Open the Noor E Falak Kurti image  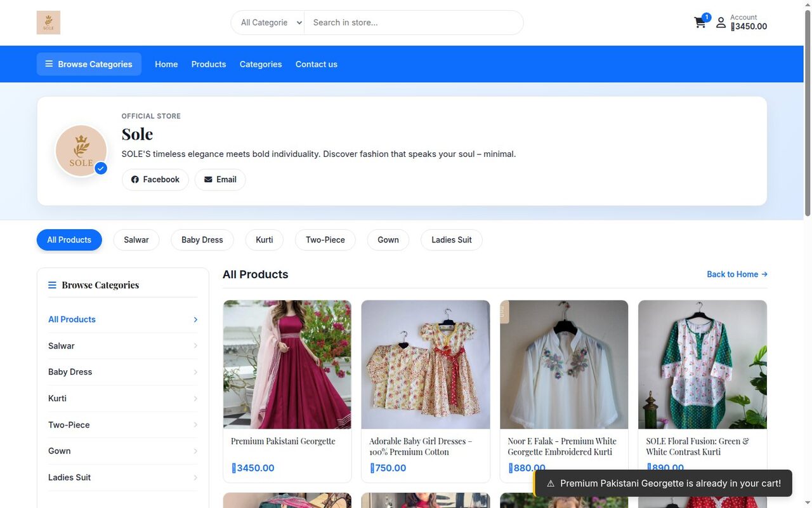click(x=564, y=364)
